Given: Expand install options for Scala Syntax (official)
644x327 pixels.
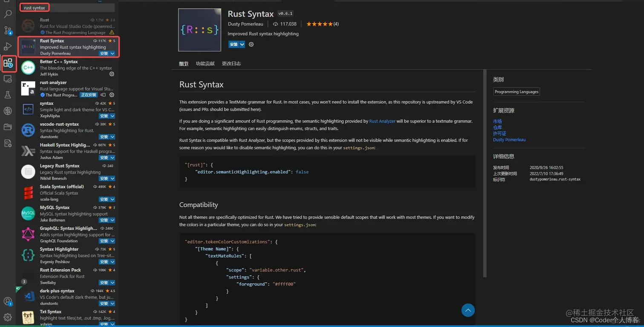Looking at the screenshot, I should 112,200.
